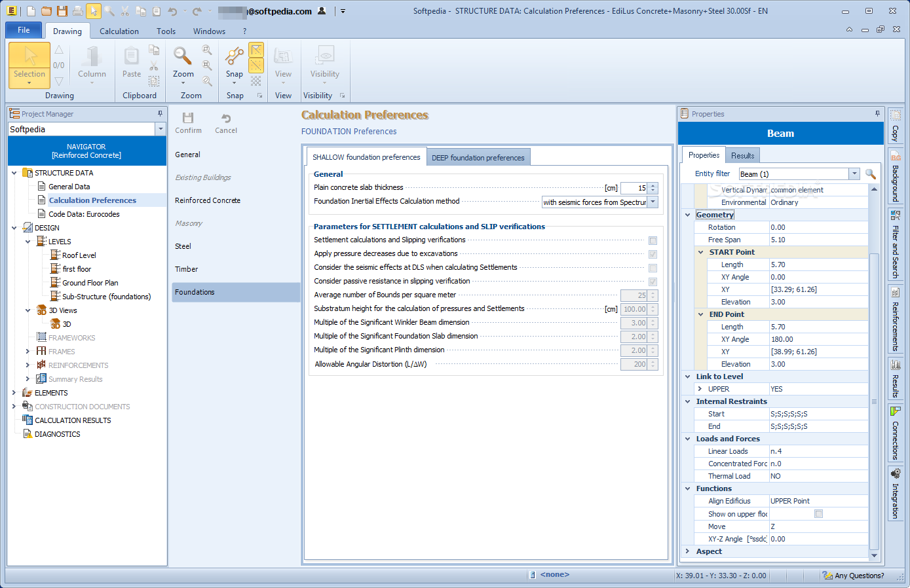Open Foundation Inertial Effects Calculation method dropdown
Image resolution: width=910 pixels, height=588 pixels.
pos(653,202)
